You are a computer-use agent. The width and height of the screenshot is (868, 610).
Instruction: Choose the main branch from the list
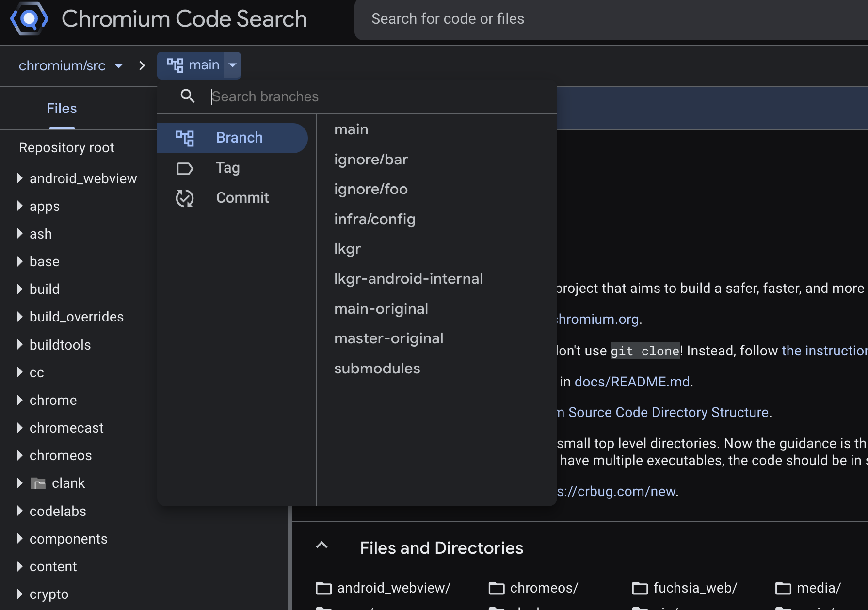351,129
